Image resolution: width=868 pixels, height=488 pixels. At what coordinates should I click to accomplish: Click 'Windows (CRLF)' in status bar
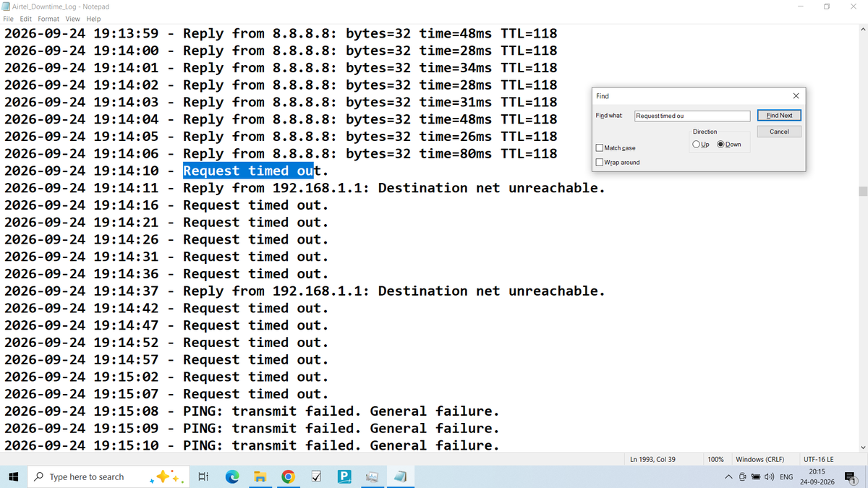pyautogui.click(x=759, y=459)
